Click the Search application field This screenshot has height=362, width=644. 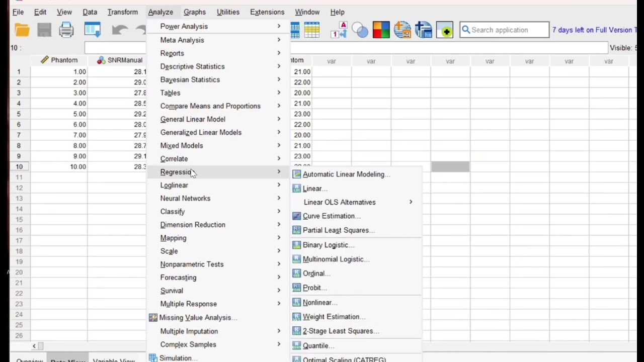504,30
